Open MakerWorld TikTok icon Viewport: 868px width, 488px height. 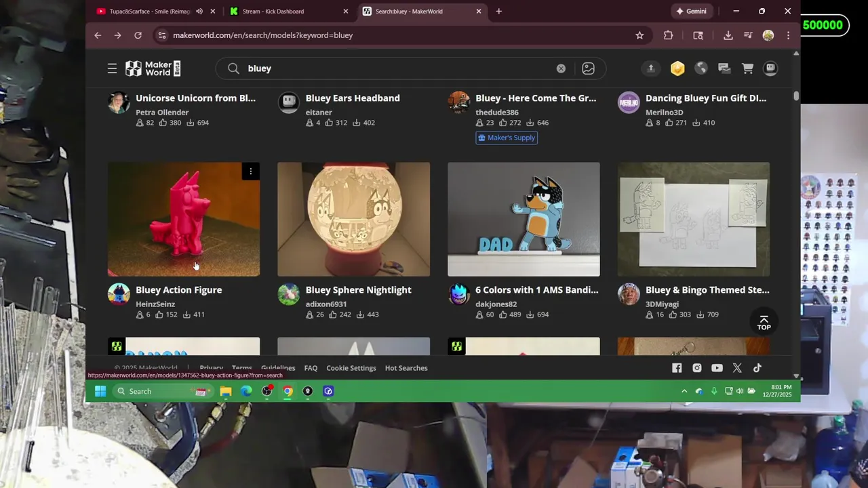(757, 368)
